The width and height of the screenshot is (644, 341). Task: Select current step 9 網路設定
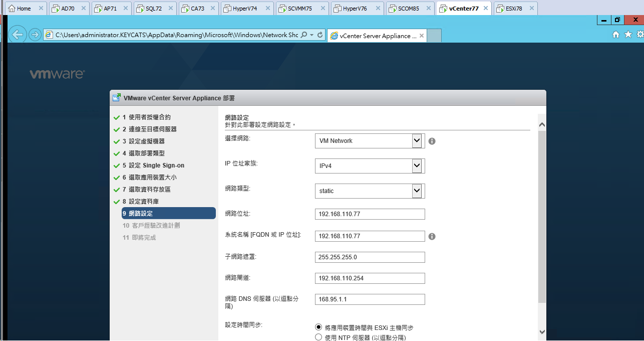(x=169, y=214)
